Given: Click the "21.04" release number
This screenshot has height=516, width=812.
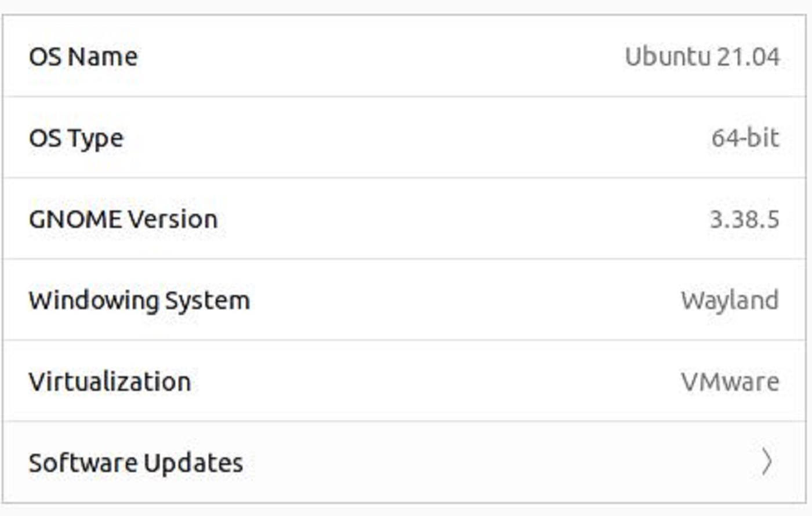Looking at the screenshot, I should pyautogui.click(x=748, y=57).
